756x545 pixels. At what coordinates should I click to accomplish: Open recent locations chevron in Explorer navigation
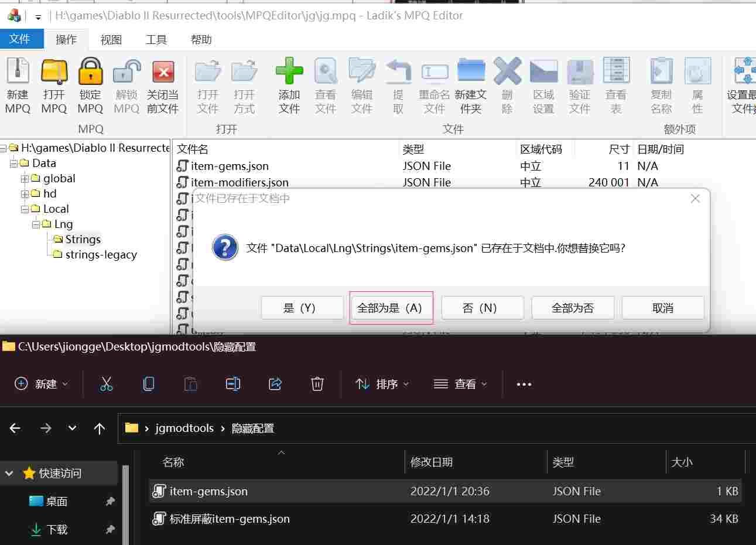[x=72, y=428]
